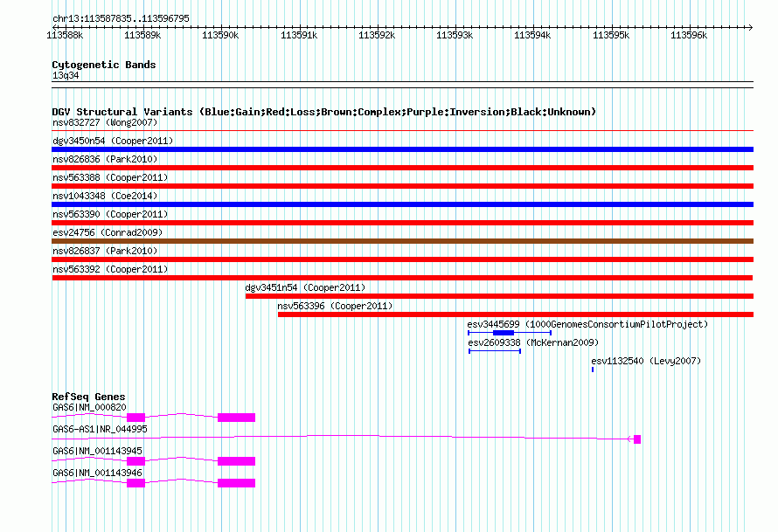This screenshot has height=532, width=778.
Task: Open variant nsv826836 (Park2010) label
Action: pyautogui.click(x=105, y=159)
